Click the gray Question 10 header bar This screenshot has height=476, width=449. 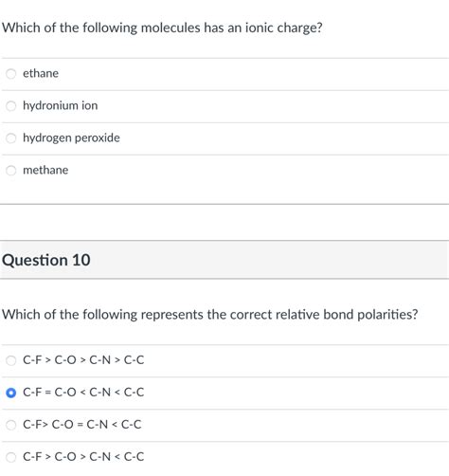click(224, 260)
